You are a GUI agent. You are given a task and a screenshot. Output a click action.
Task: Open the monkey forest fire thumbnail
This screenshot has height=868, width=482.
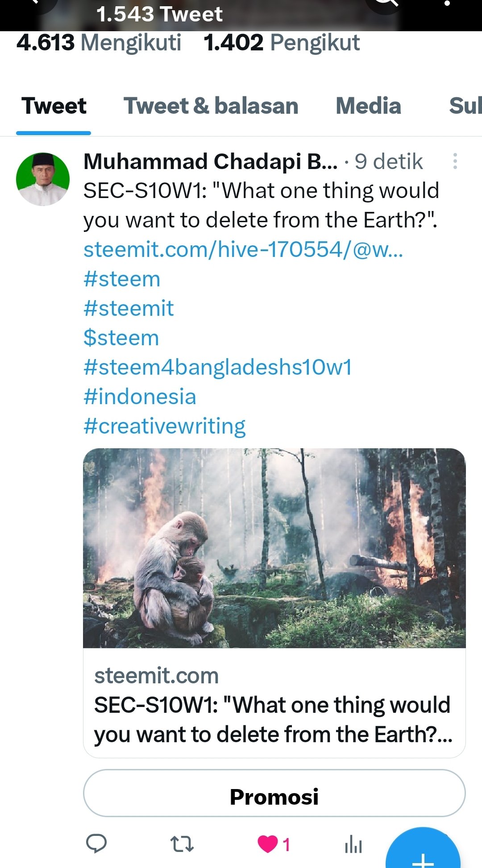click(x=274, y=548)
